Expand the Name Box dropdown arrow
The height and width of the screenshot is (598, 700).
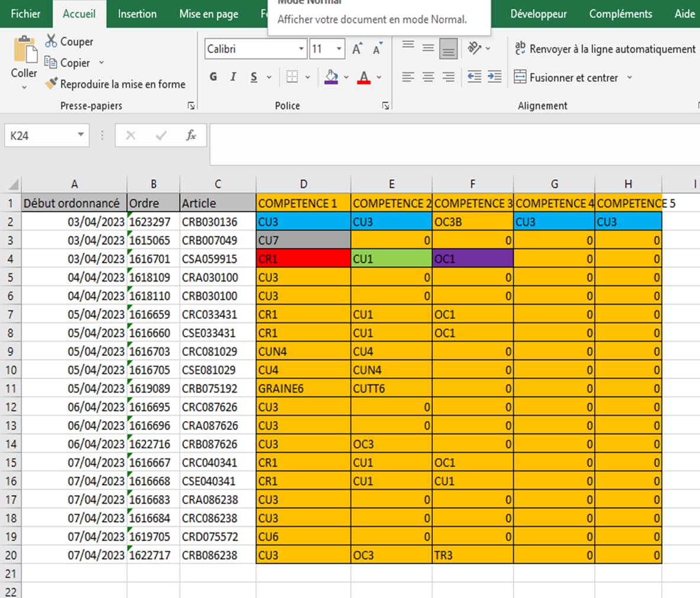coord(80,135)
